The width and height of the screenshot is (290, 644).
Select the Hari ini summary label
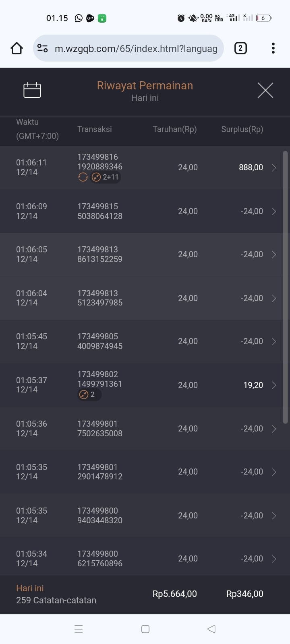(30, 588)
